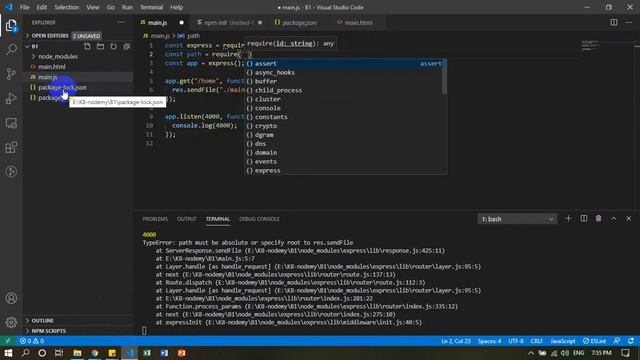Open the Extensions view
The image size is (640, 360).
pos(11,147)
